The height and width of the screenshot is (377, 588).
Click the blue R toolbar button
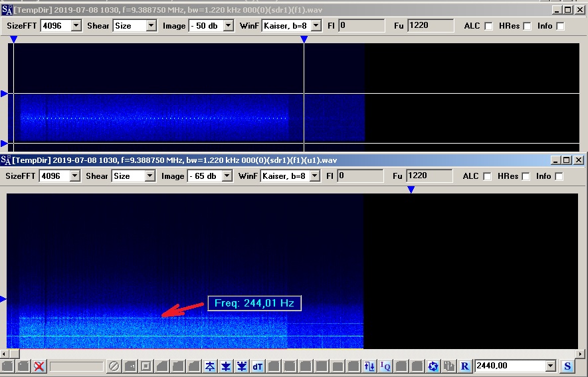pos(465,366)
